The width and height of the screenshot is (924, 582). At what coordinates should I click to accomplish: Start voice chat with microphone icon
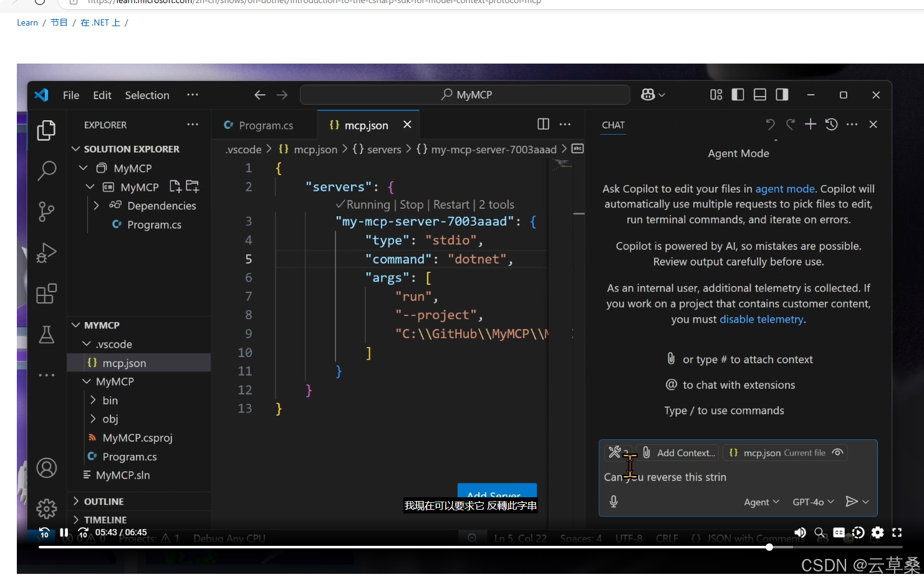(x=614, y=502)
